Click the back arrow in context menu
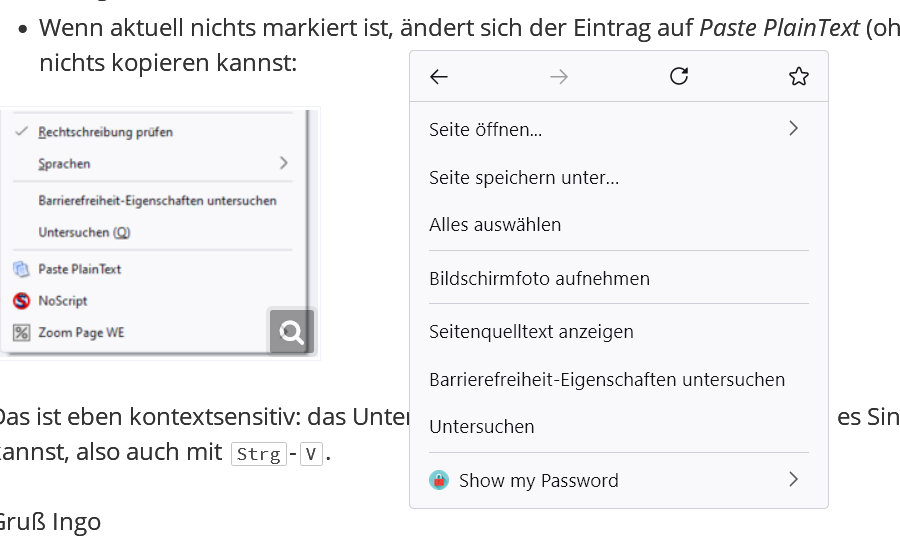The image size is (900, 551). pyautogui.click(x=438, y=77)
